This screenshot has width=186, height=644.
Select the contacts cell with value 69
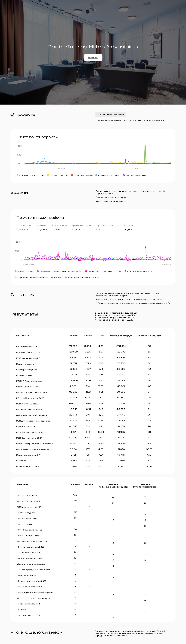tap(145, 503)
